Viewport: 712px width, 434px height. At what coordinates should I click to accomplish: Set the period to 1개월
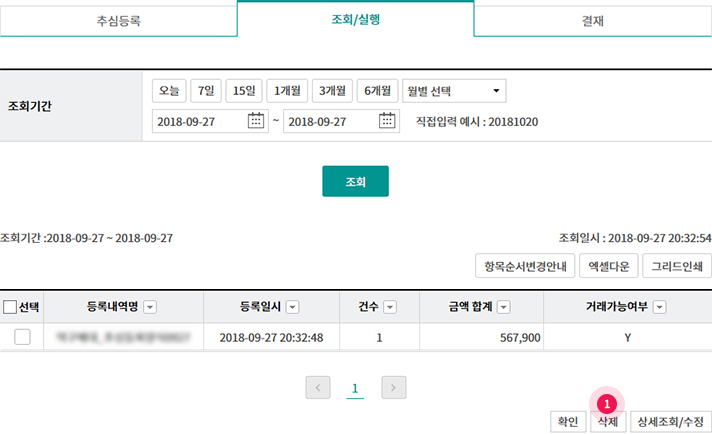coord(287,91)
